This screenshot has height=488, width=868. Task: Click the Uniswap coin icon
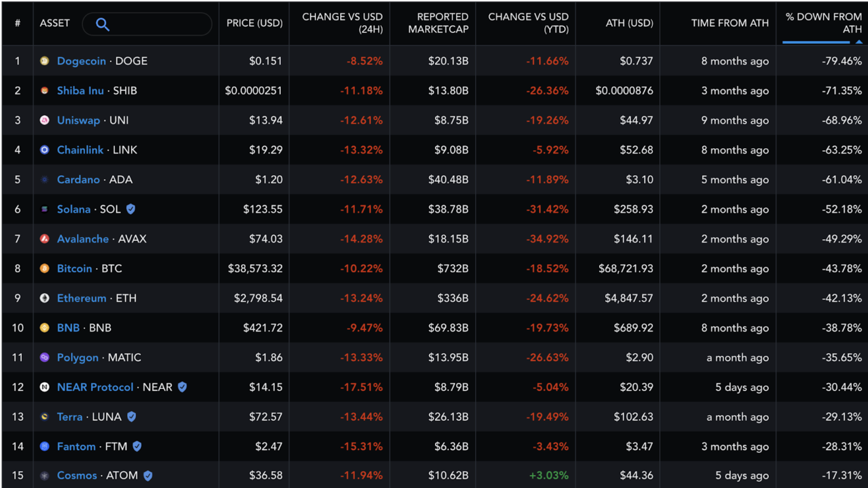click(x=44, y=120)
